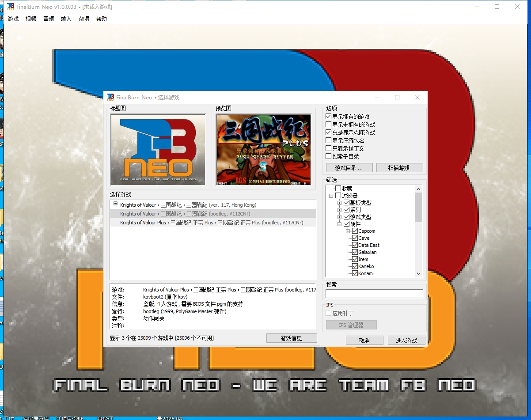Image resolution: width=531 pixels, height=420 pixels.
Task: Expand the 游戏类型 tree node
Action: [339, 217]
